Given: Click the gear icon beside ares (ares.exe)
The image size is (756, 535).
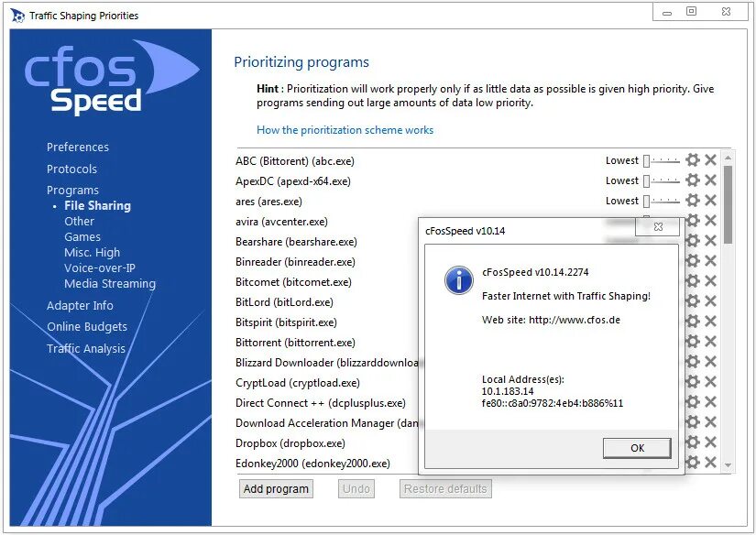Looking at the screenshot, I should pos(693,201).
